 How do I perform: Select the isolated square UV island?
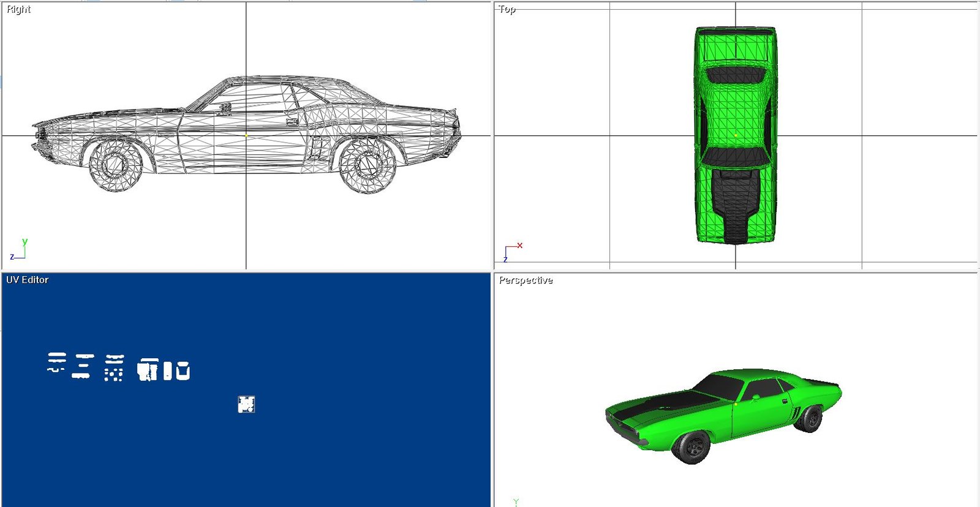click(x=246, y=404)
